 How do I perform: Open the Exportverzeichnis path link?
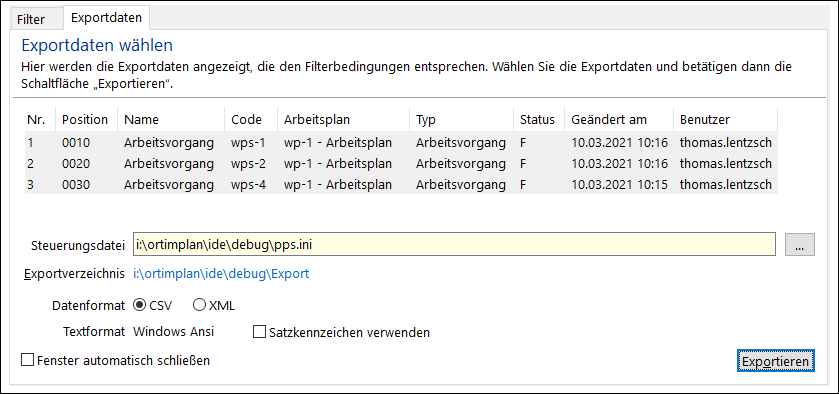[x=221, y=274]
